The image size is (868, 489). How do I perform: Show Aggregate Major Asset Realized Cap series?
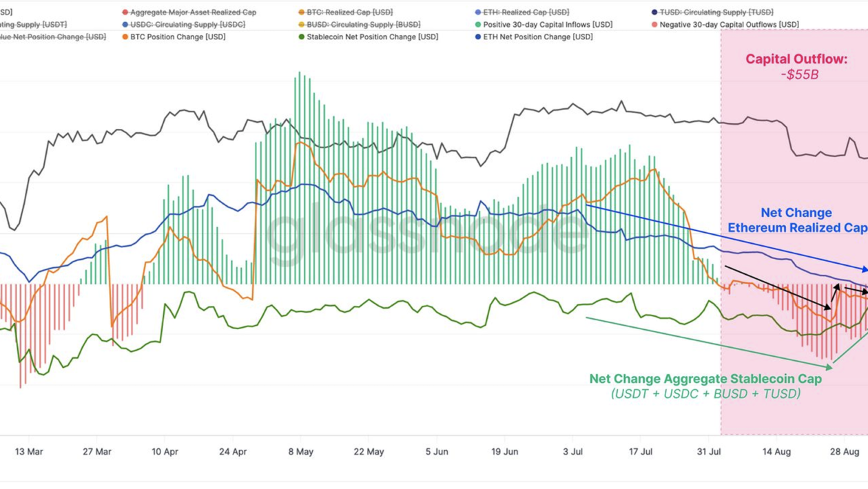tap(189, 12)
